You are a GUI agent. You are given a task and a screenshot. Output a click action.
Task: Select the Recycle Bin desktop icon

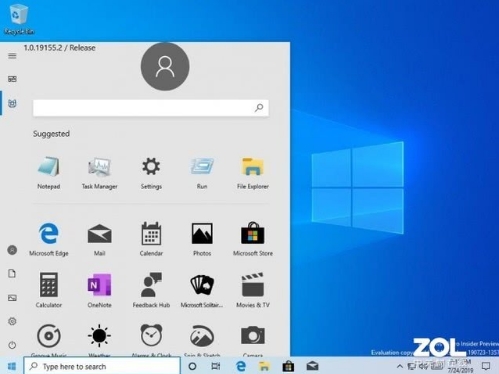pos(19,19)
